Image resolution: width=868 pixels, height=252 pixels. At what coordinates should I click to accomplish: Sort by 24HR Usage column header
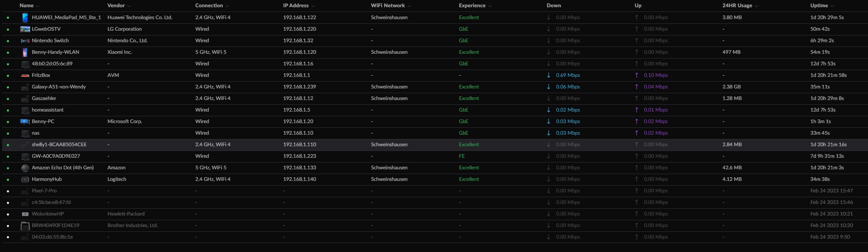[740, 5]
